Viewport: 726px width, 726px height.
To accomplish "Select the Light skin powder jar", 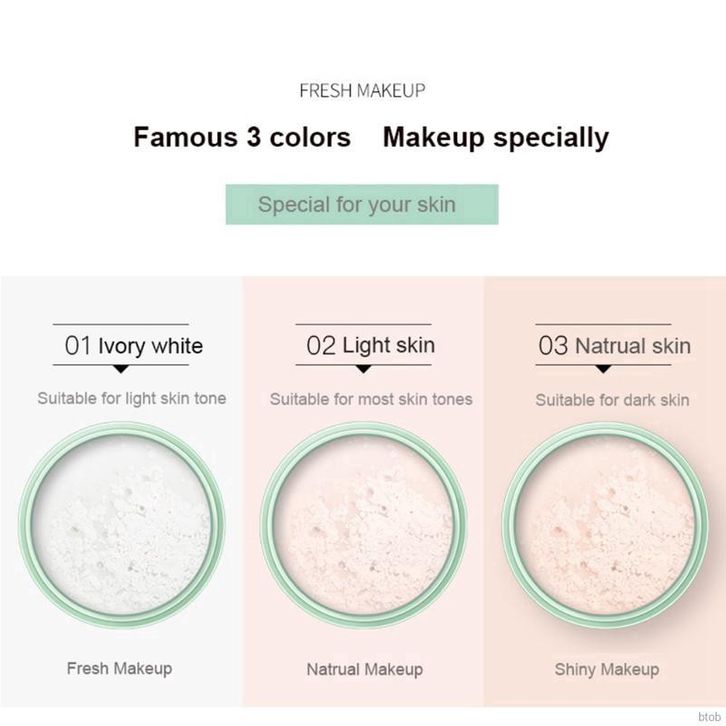I will click(363, 525).
